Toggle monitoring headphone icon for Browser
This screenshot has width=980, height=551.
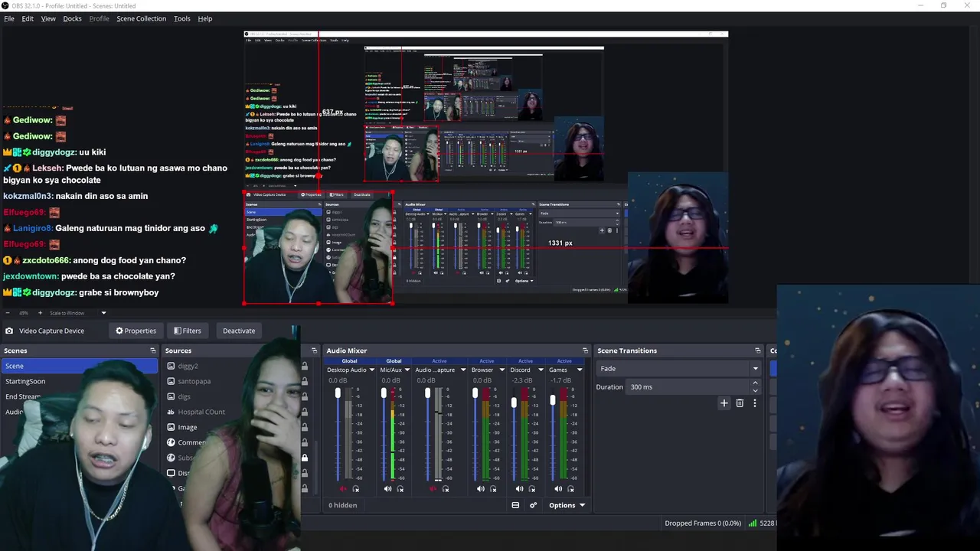[x=493, y=489]
